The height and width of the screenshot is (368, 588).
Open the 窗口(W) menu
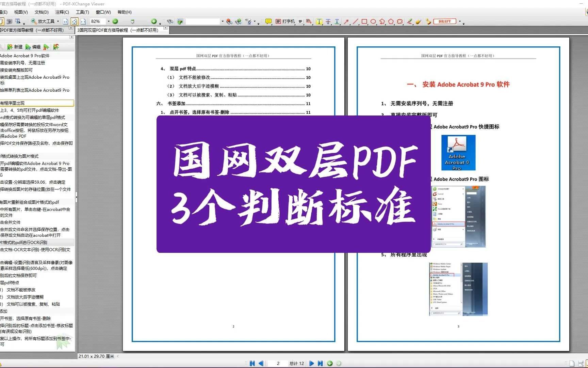(x=103, y=12)
